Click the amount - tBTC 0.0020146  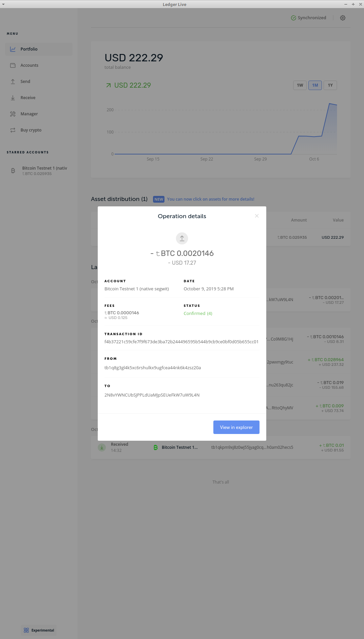click(x=182, y=253)
